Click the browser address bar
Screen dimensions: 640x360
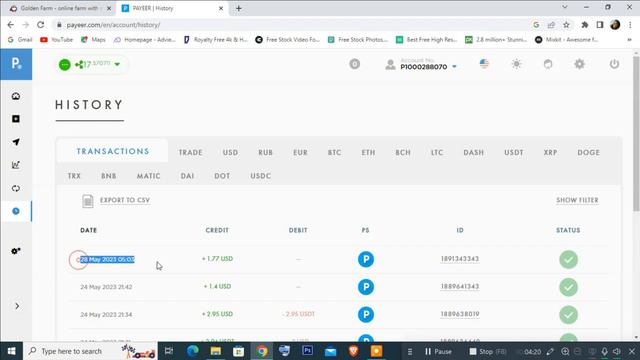click(294, 25)
